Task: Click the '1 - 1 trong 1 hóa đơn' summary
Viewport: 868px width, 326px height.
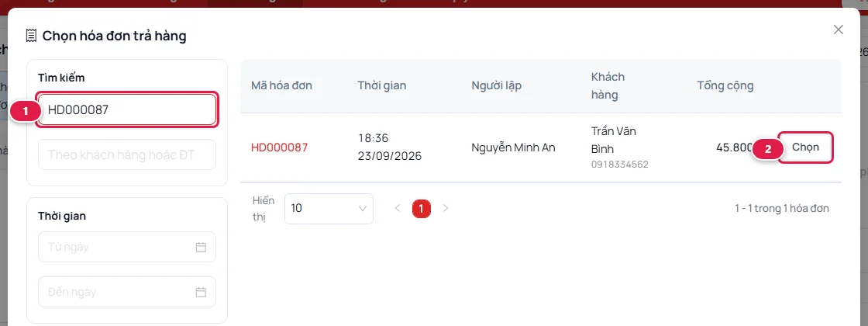Action: [782, 209]
